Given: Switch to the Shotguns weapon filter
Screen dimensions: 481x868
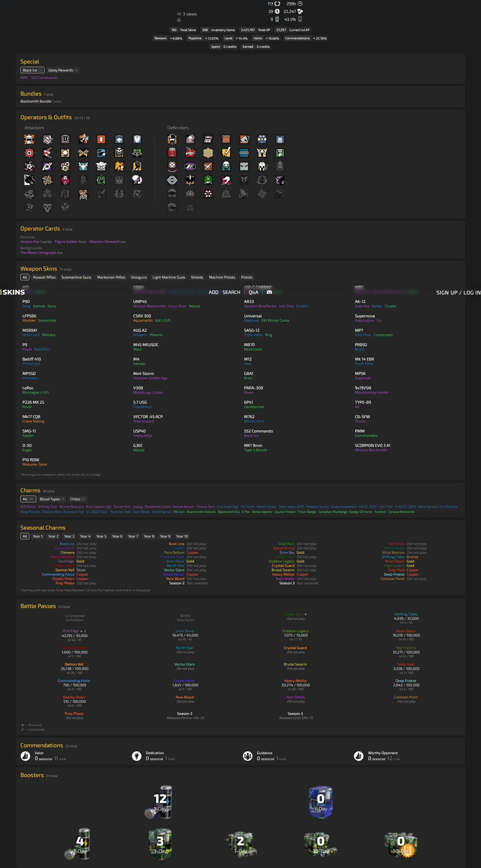Looking at the screenshot, I should point(139,277).
